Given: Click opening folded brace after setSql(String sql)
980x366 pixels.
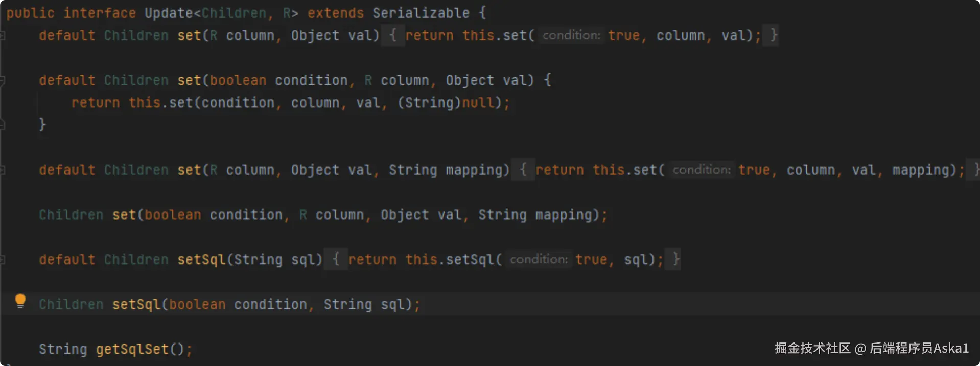Looking at the screenshot, I should click(x=336, y=260).
